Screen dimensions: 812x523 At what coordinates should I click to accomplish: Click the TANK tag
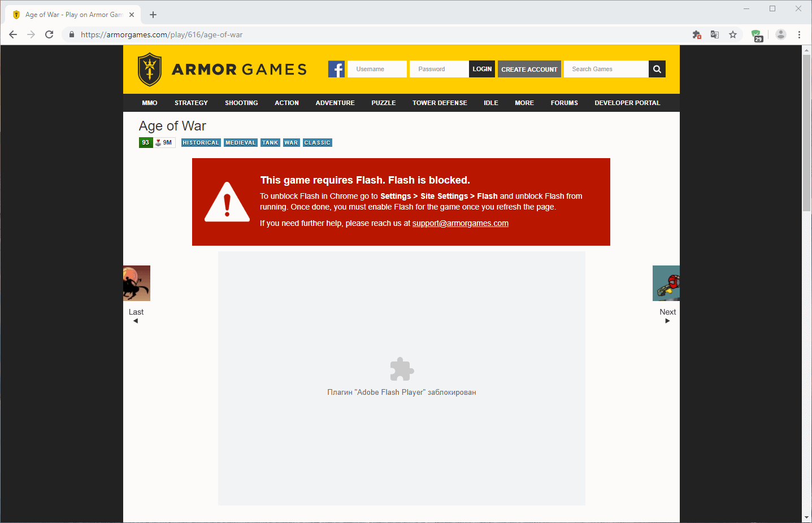click(270, 143)
